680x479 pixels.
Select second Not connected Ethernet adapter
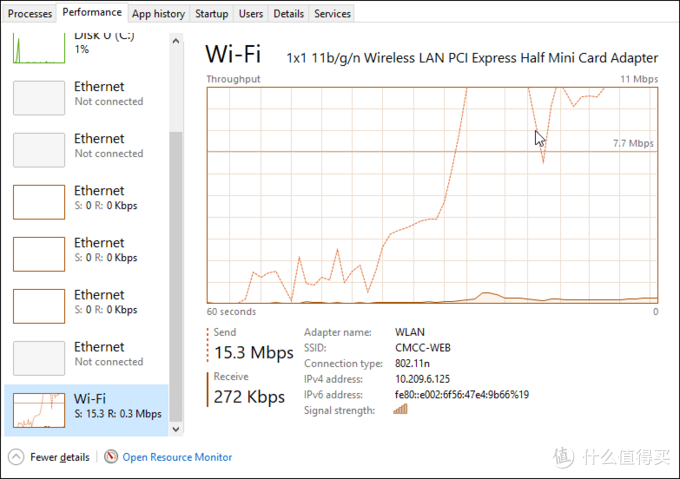86,150
